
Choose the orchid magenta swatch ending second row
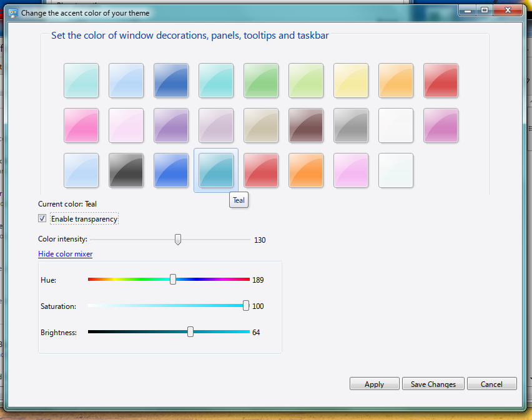pos(441,125)
